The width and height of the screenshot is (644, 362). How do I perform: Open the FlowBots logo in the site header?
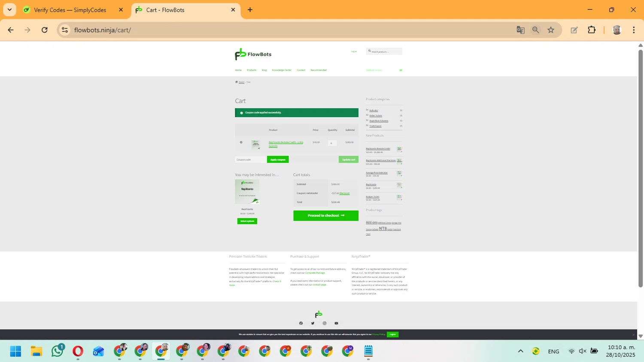[x=253, y=54]
